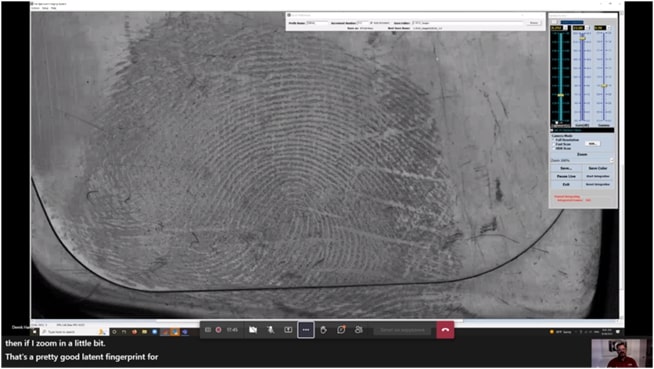
Task: Toggle the microphone in the meeting toolbar
Action: coord(270,330)
